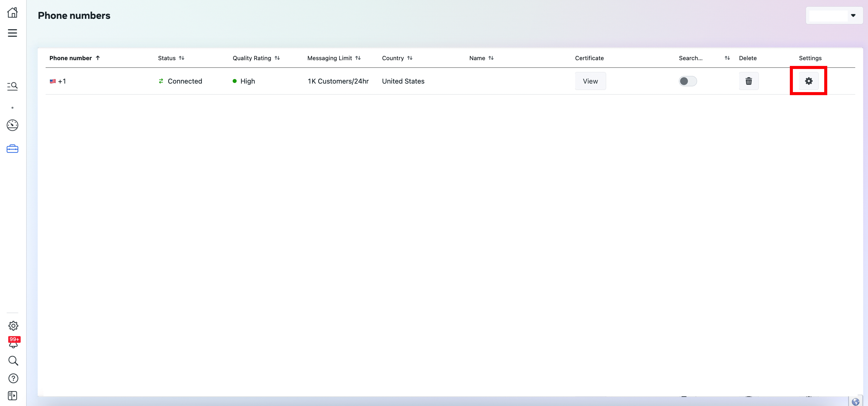
Task: Toggle the Search switch for the number
Action: click(x=687, y=81)
